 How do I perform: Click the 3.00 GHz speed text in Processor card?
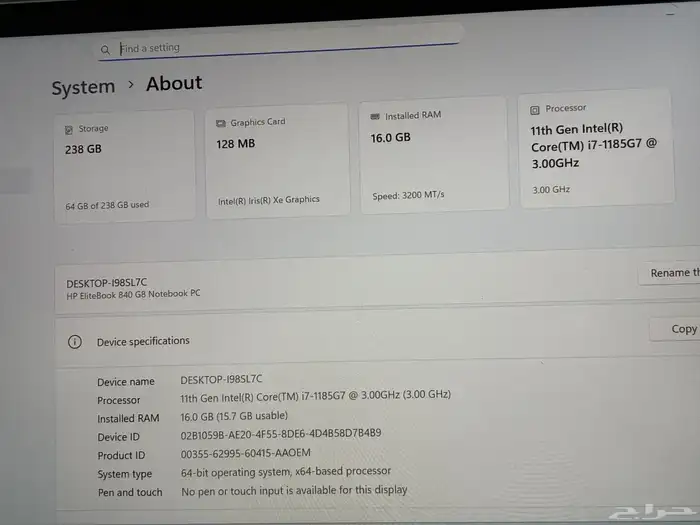551,190
